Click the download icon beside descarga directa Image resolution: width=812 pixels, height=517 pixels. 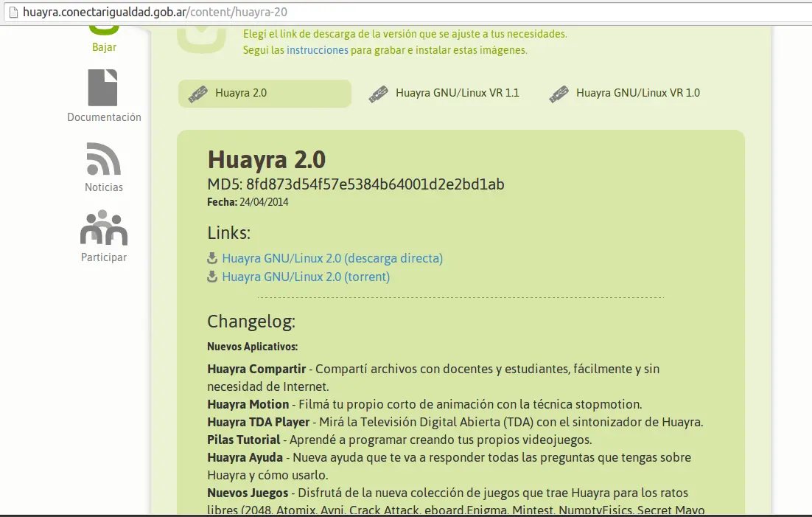[x=211, y=257]
